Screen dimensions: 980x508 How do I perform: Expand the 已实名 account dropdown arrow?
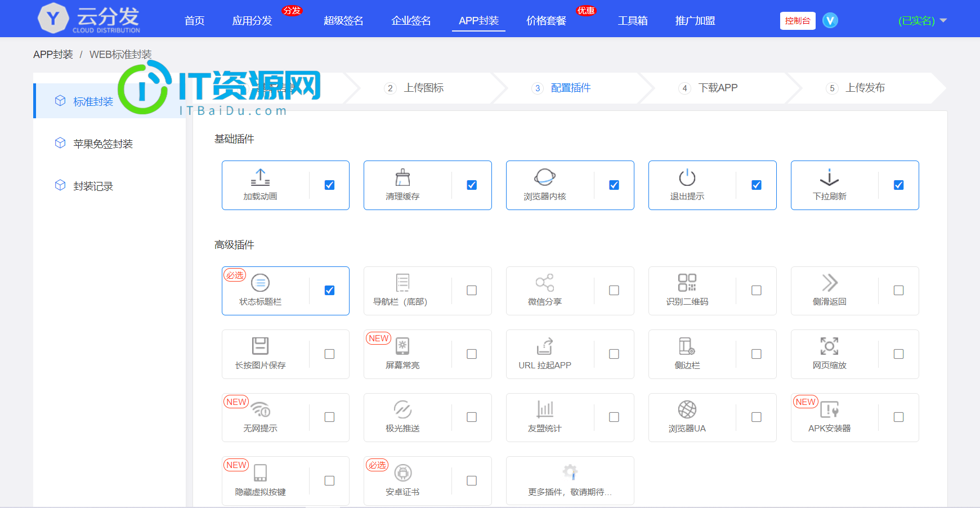click(x=943, y=20)
